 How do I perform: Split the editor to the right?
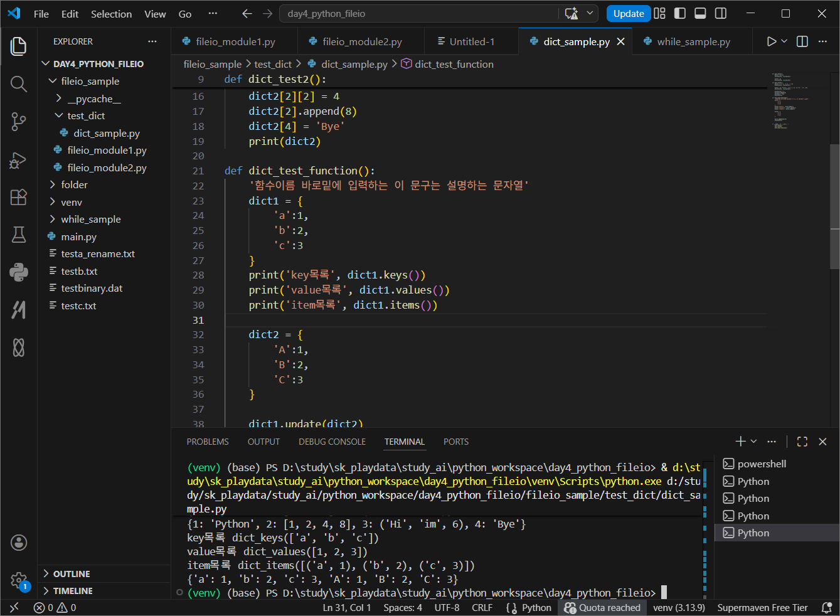[x=802, y=41]
